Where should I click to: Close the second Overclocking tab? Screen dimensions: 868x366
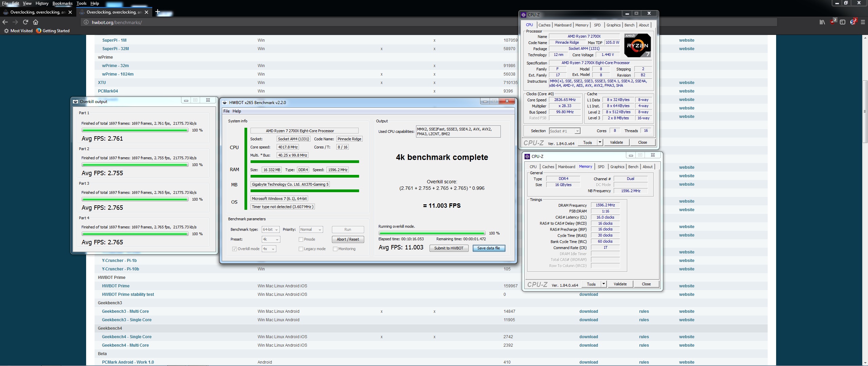click(x=146, y=12)
